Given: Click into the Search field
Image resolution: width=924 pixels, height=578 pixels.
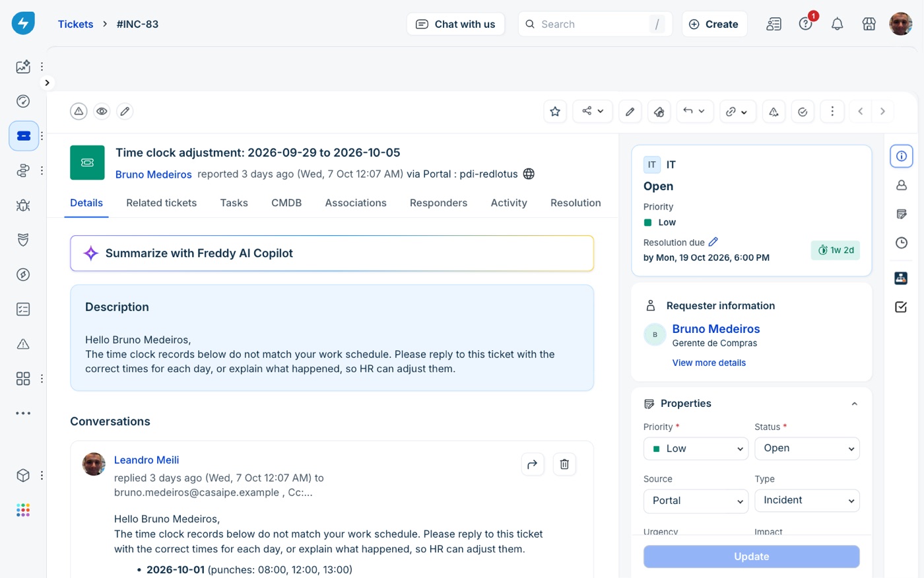Looking at the screenshot, I should click(x=595, y=24).
